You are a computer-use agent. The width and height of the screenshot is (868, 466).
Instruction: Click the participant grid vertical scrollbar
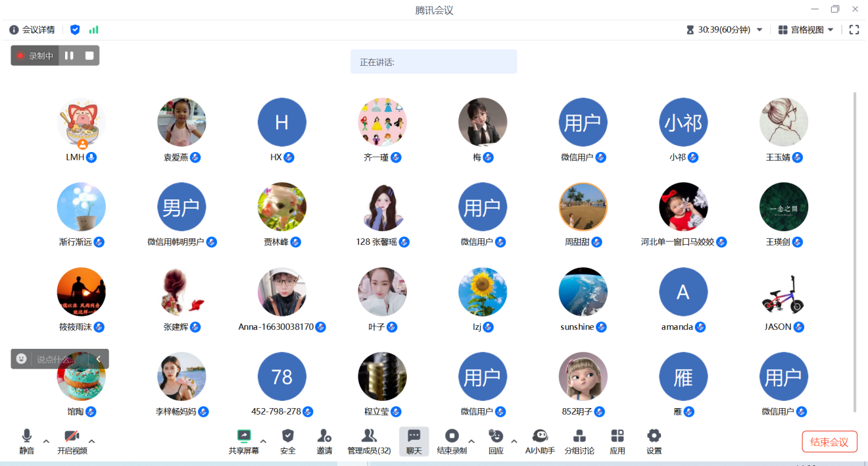[x=855, y=251]
